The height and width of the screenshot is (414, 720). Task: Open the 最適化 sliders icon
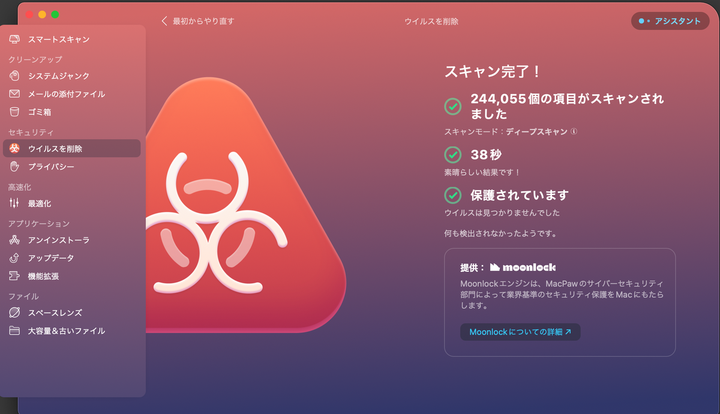coord(14,203)
